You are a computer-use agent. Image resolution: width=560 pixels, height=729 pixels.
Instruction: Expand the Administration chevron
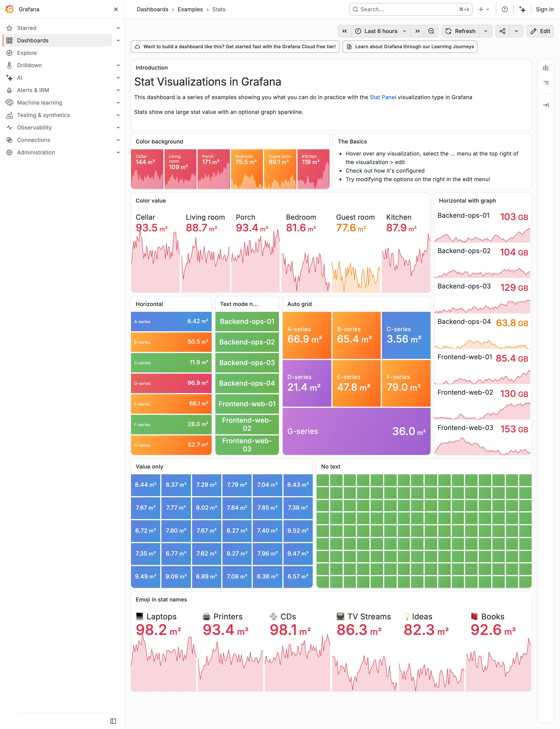(118, 152)
